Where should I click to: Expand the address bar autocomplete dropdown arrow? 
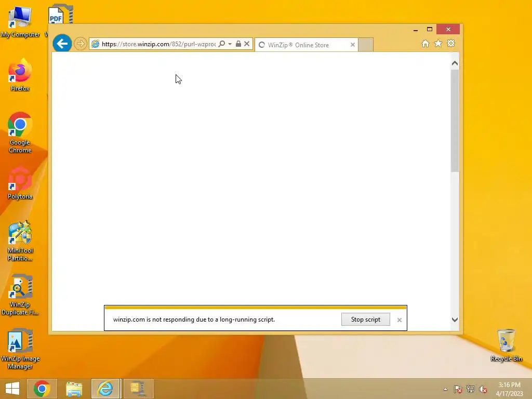230,44
